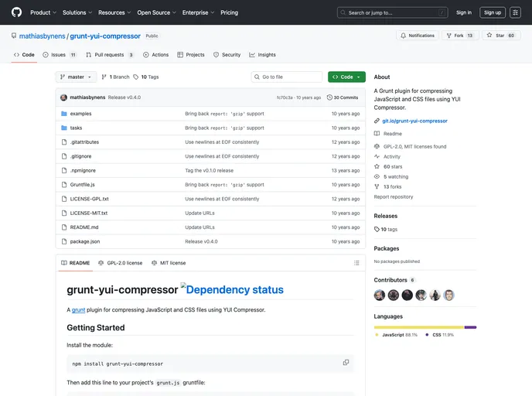Click the Sign up button
Image resolution: width=532 pixels, height=396 pixels.
pyautogui.click(x=493, y=12)
